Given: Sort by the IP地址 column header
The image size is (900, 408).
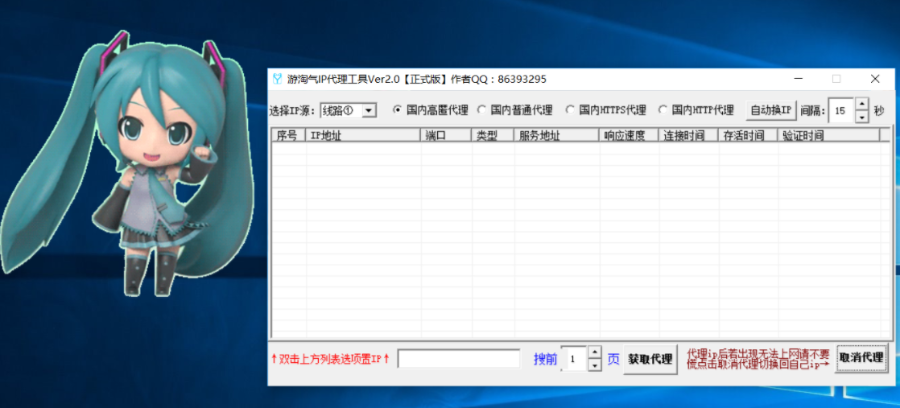Looking at the screenshot, I should (363, 135).
